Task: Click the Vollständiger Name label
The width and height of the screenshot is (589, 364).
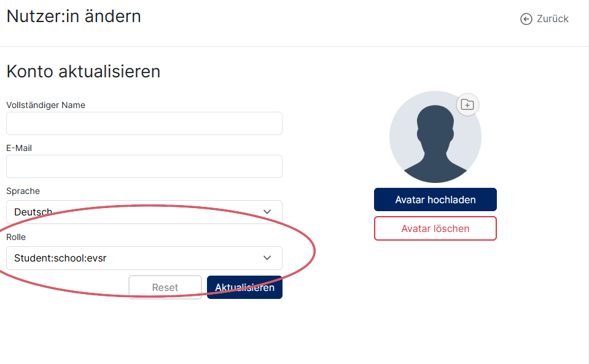Action: (x=46, y=105)
